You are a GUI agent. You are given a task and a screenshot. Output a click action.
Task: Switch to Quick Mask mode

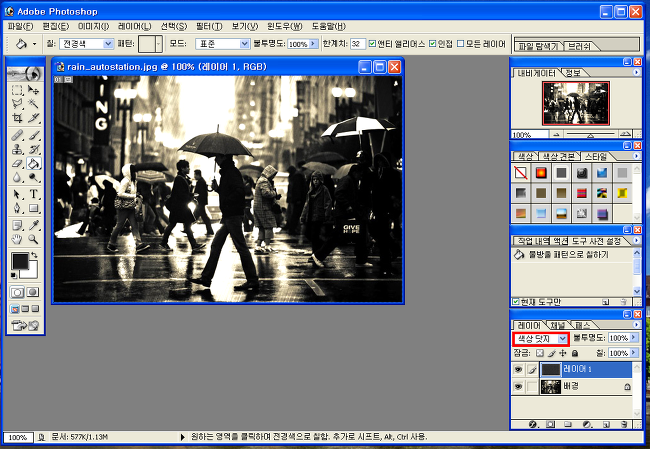point(33,292)
